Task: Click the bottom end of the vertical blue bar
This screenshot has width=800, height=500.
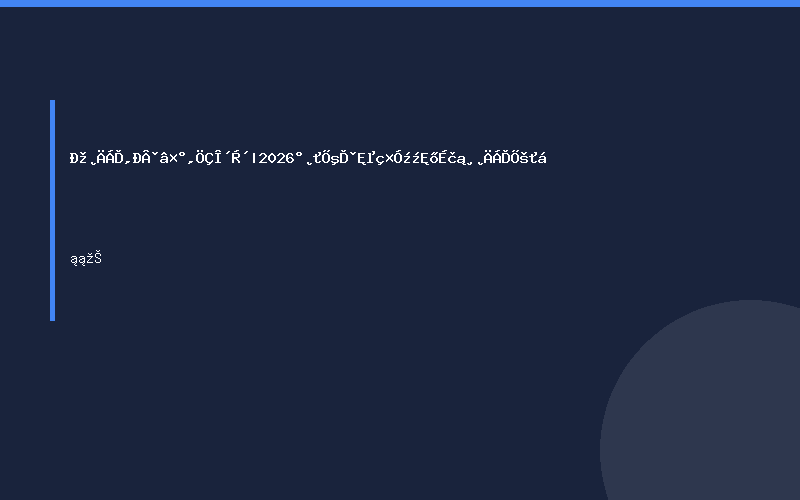Action: coord(53,318)
